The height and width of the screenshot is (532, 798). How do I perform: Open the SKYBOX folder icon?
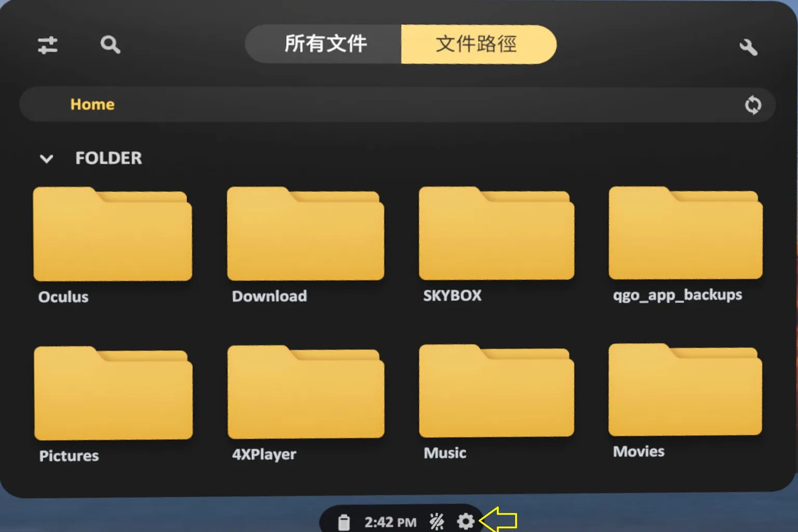(x=497, y=233)
